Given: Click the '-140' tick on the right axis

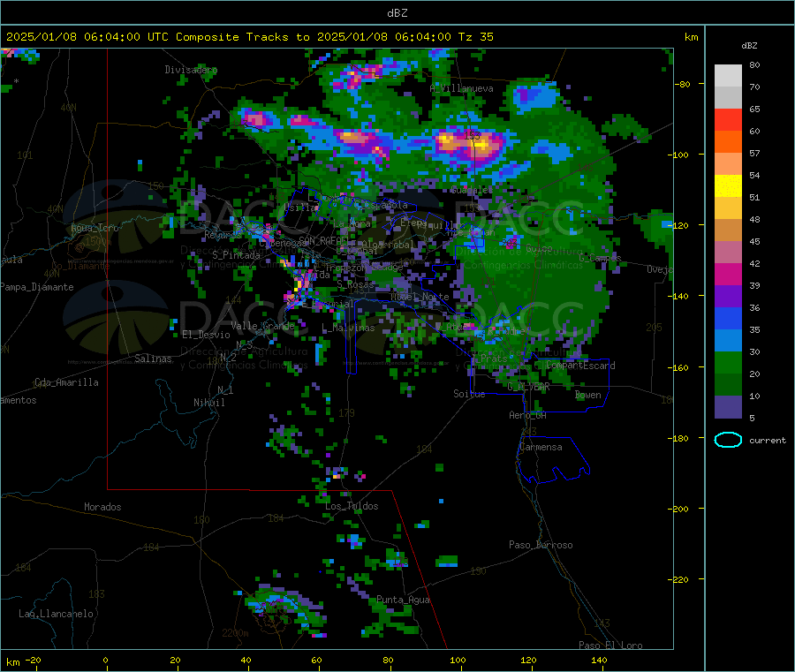Looking at the screenshot, I should point(678,296).
